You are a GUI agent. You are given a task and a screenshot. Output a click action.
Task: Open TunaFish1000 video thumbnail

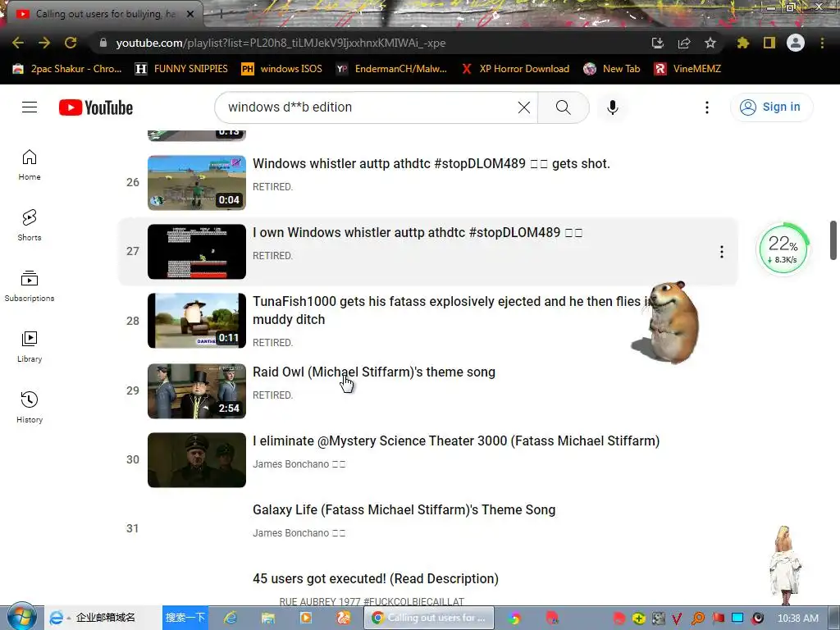pos(197,321)
